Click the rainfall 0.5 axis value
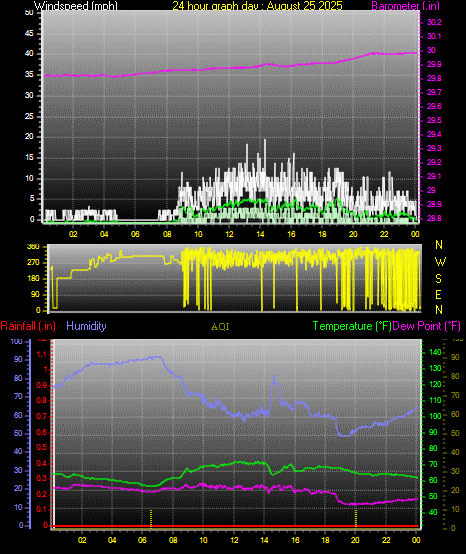 coord(42,448)
